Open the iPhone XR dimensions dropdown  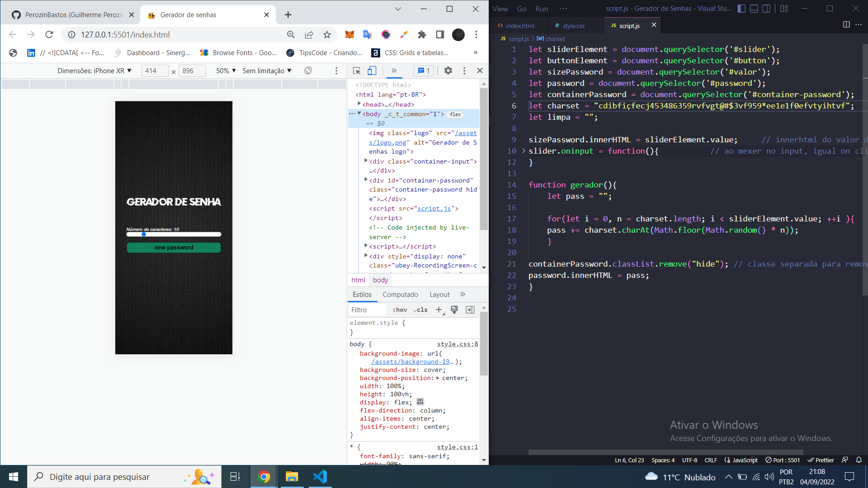click(94, 70)
